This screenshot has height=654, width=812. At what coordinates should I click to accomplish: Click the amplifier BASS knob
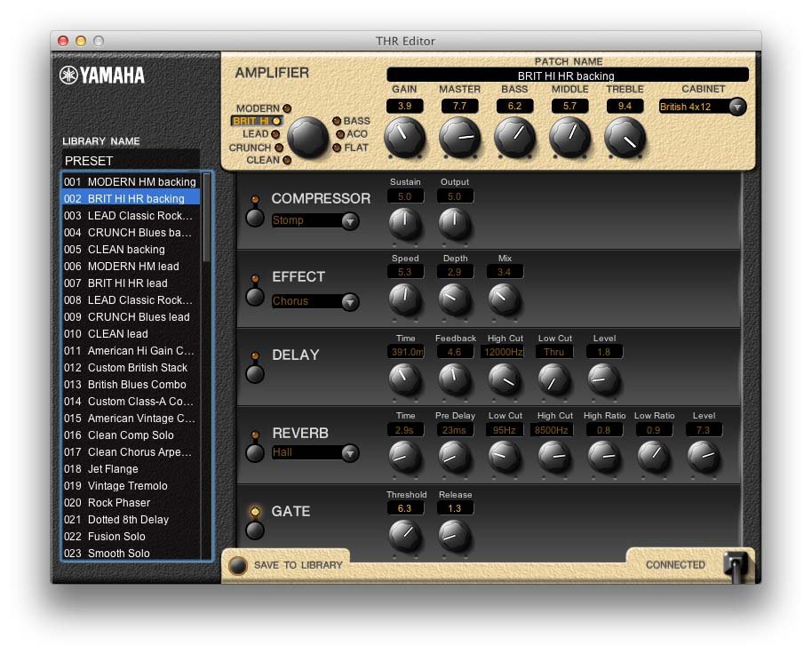pos(514,137)
